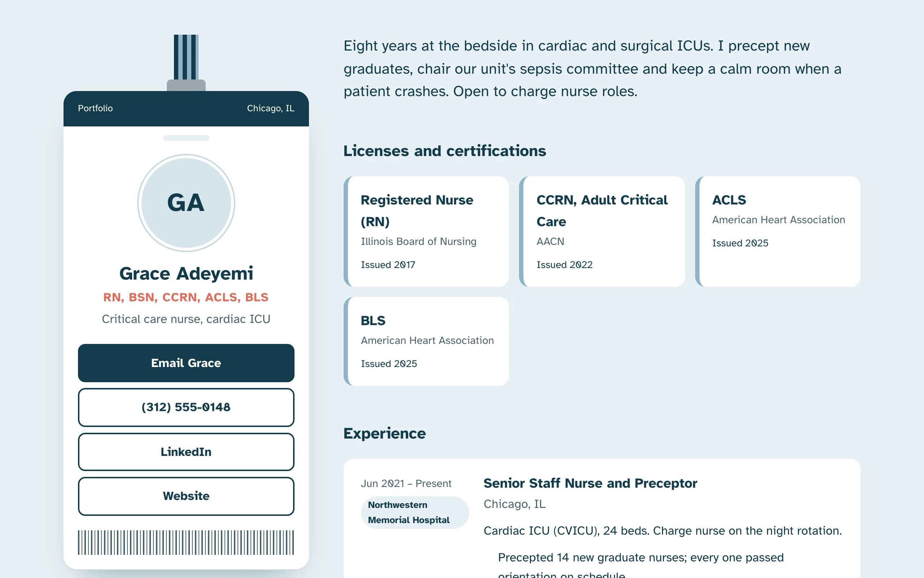This screenshot has width=924, height=578.
Task: Click 'Critical care nurse, cardiac ICU' subtitle
Action: click(x=186, y=319)
